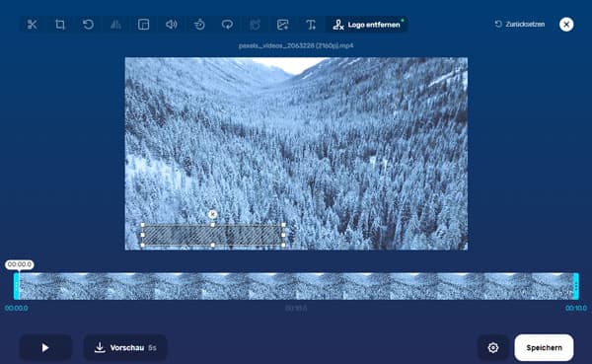Screen dimensions: 592x364
Task: Open the speed change tool
Action: pyautogui.click(x=199, y=25)
